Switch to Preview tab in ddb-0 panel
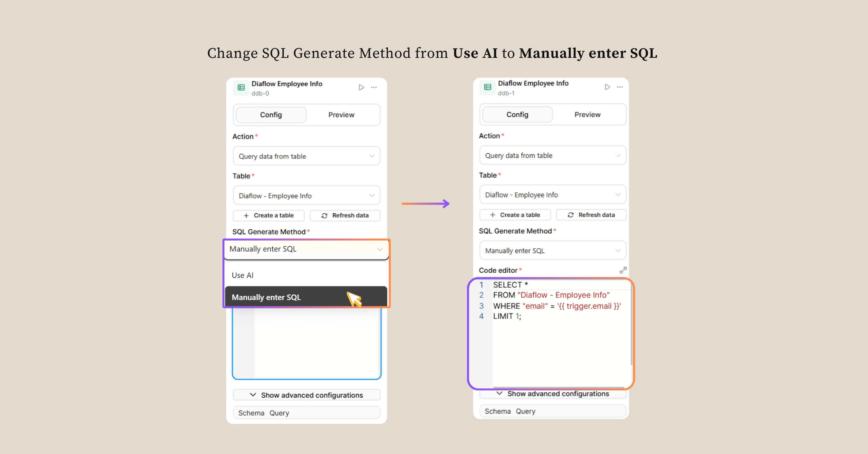Viewport: 868px width, 454px height. (341, 115)
